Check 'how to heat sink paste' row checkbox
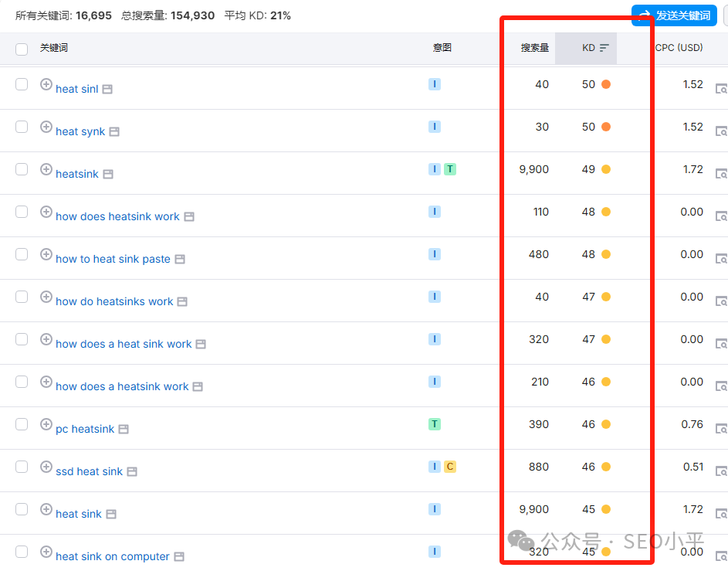The height and width of the screenshot is (571, 728). [22, 254]
